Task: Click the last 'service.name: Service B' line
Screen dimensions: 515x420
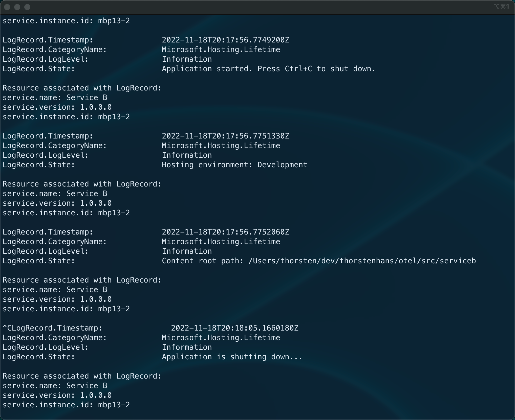Action: click(55, 386)
